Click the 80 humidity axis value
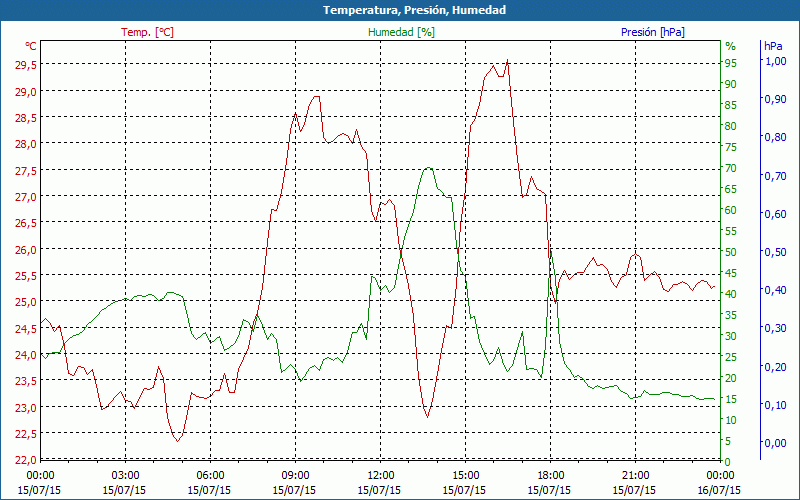The width and height of the screenshot is (800, 500). point(731,126)
